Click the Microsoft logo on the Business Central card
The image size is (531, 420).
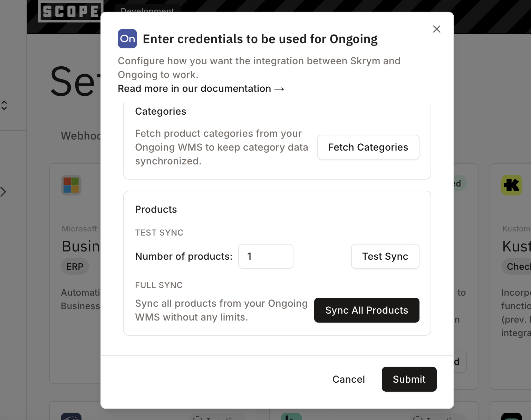pyautogui.click(x=71, y=185)
